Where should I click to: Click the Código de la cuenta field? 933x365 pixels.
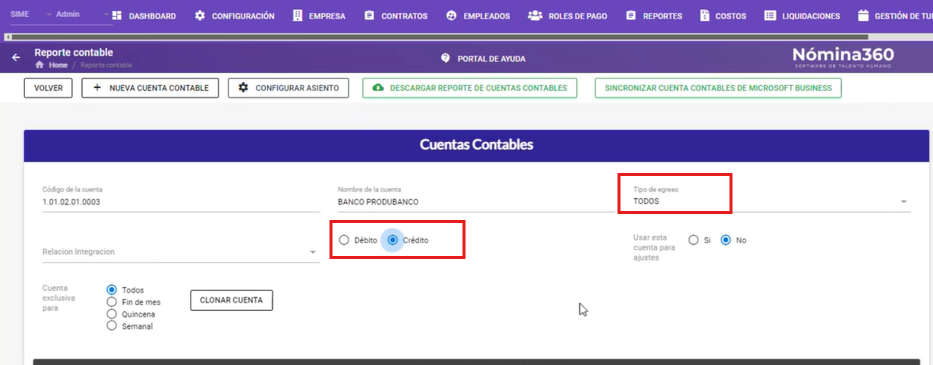181,201
